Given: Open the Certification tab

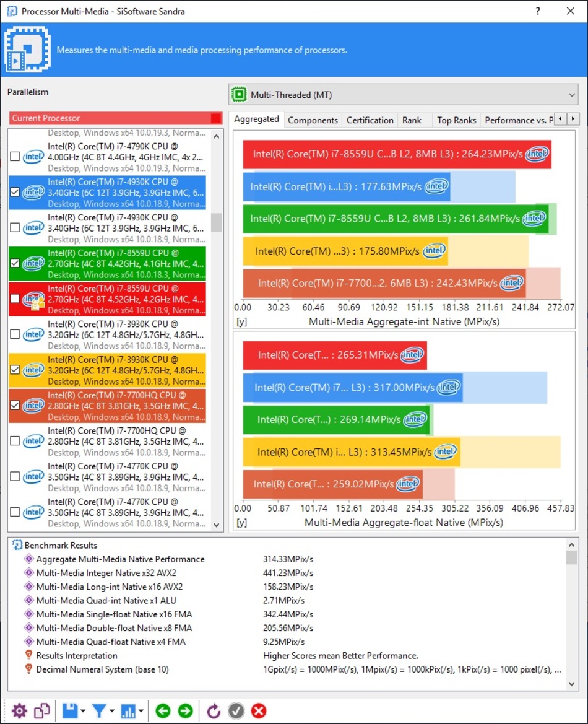Looking at the screenshot, I should pyautogui.click(x=370, y=120).
